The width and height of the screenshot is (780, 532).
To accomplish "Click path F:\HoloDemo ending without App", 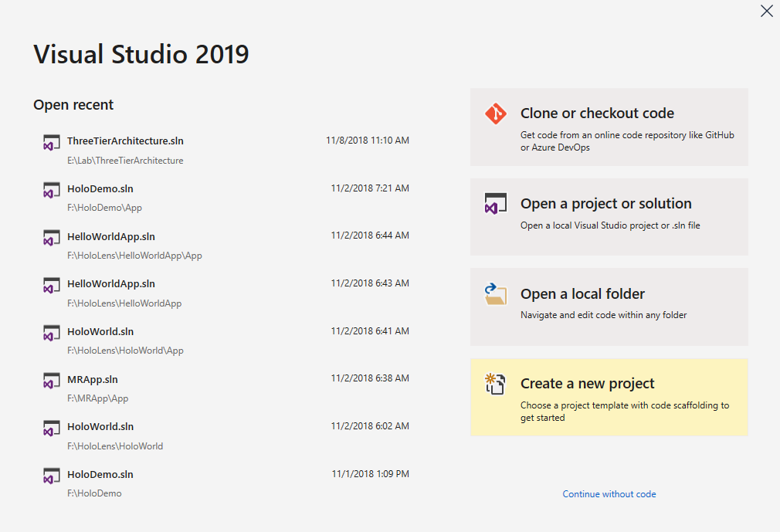I will point(94,493).
